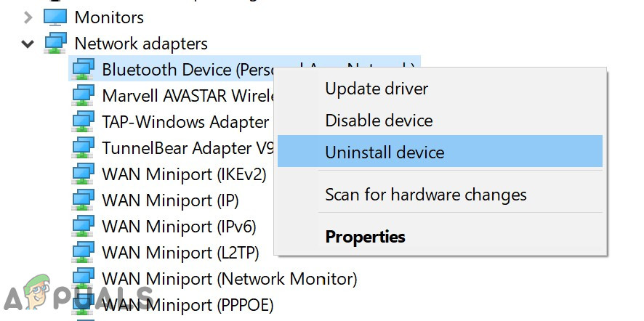Click the Marvell AVASTAR adapter icon

83,95
